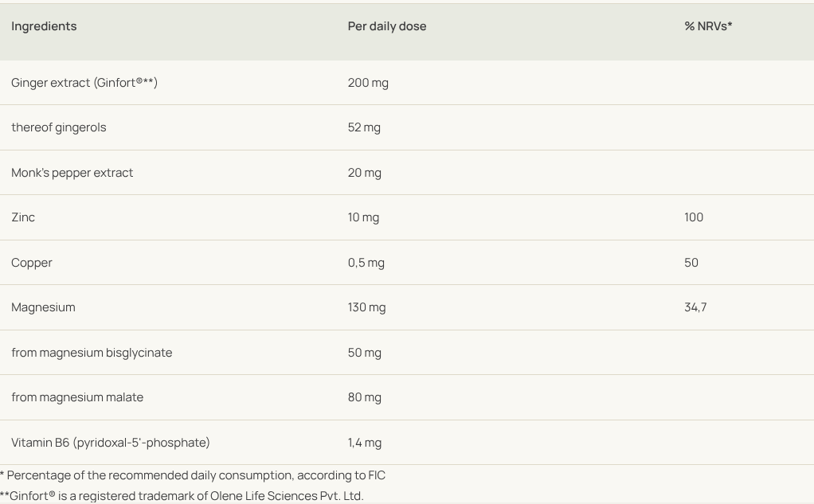Click the 80 mg magnesium malate dose
Viewport: 814px width, 504px height.
coord(365,397)
